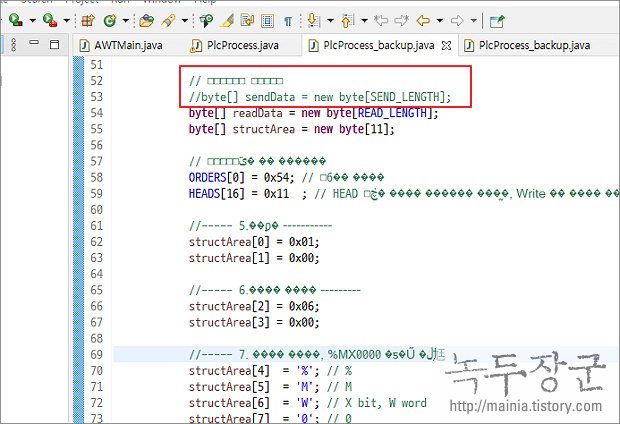This screenshot has height=424, width=620.
Task: Open the Next Annotation dropdown
Action: pos(330,21)
